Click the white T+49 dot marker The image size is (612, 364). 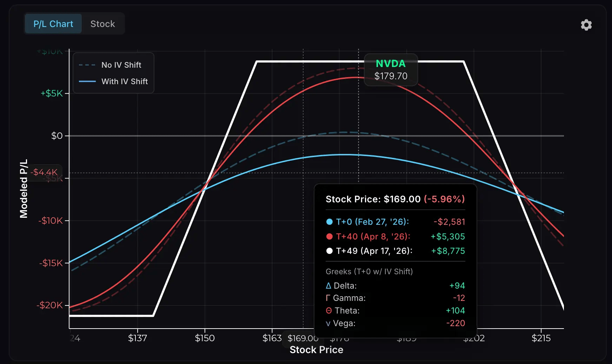point(329,251)
